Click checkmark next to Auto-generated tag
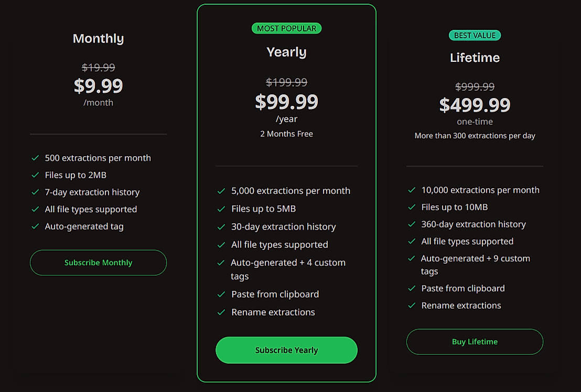The width and height of the screenshot is (581, 392). pos(35,226)
